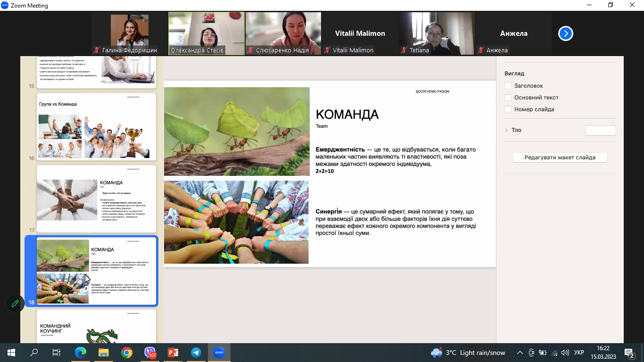The image size is (644, 362).
Task: Click the green annotation pencil icon
Action: 15,304
